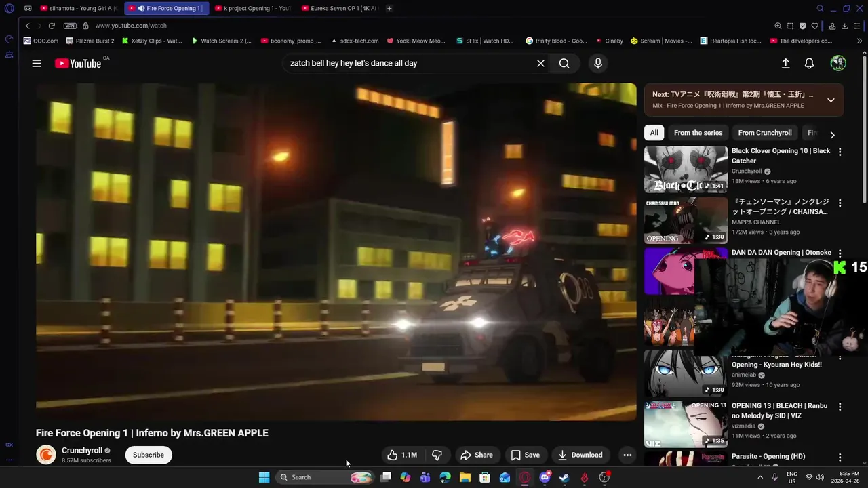Open the browser downloads icon

[x=845, y=26]
